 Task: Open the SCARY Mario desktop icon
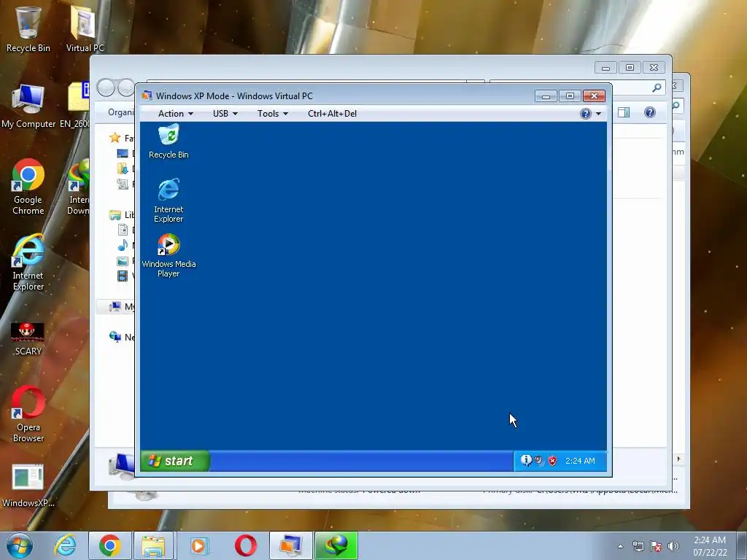pyautogui.click(x=28, y=338)
